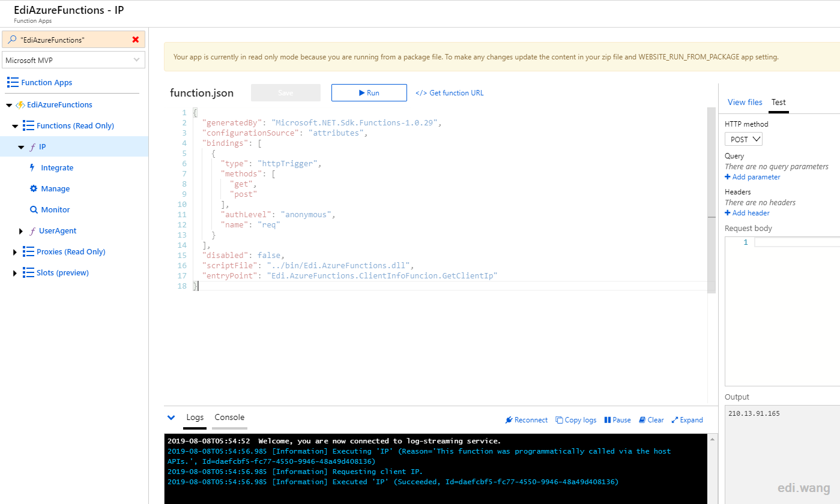Click the read only mode banner message
Viewport: 840px width, 504px height.
[x=476, y=57]
